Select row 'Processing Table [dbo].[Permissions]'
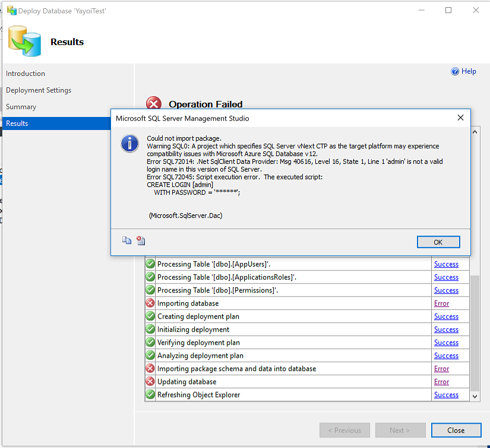This screenshot has height=448, width=490. coord(307,290)
